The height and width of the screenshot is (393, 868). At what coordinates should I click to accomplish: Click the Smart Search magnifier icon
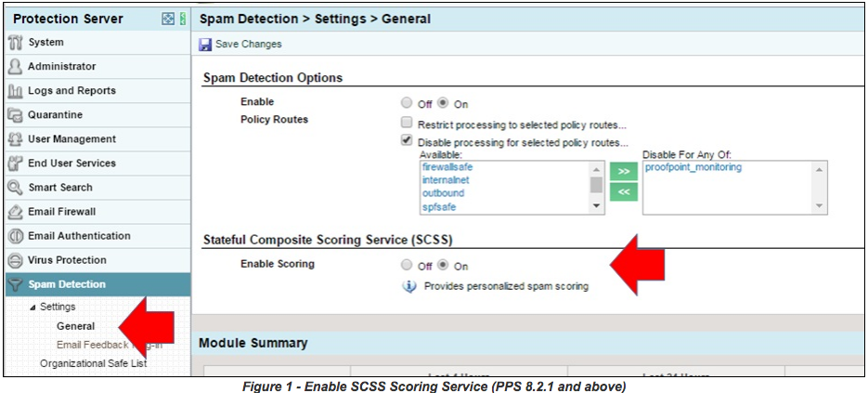(15, 188)
